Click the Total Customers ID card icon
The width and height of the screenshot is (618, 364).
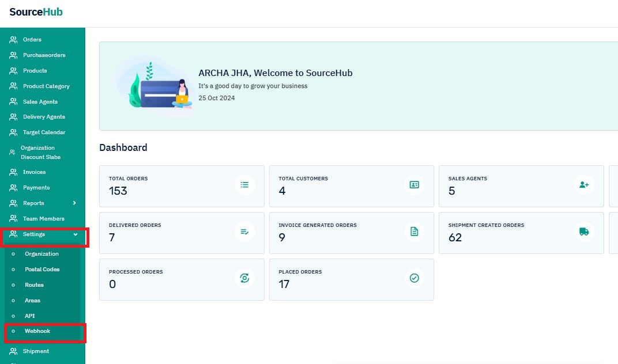click(414, 185)
